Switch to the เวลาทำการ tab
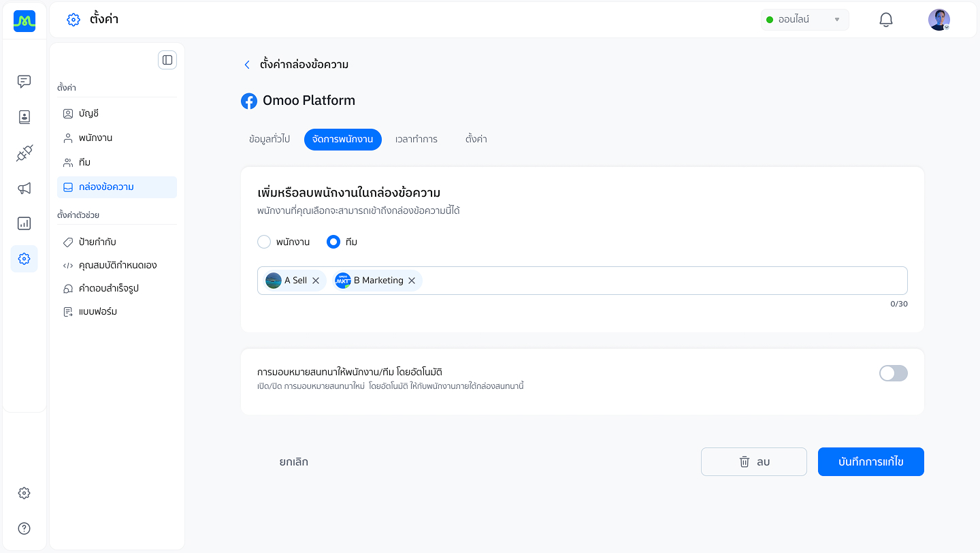This screenshot has height=553, width=980. pyautogui.click(x=416, y=139)
